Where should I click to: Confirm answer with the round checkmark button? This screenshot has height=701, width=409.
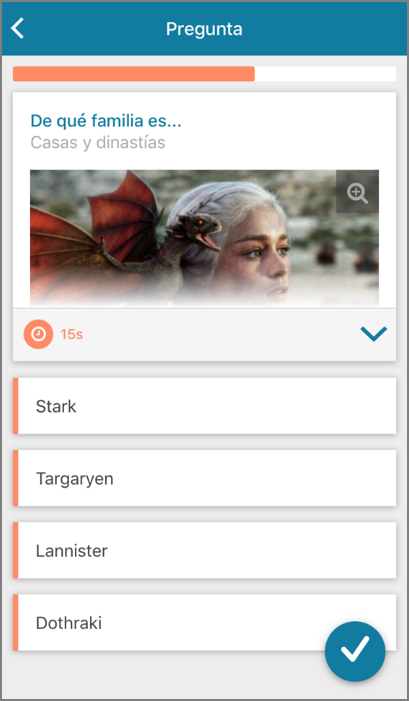pyautogui.click(x=355, y=651)
